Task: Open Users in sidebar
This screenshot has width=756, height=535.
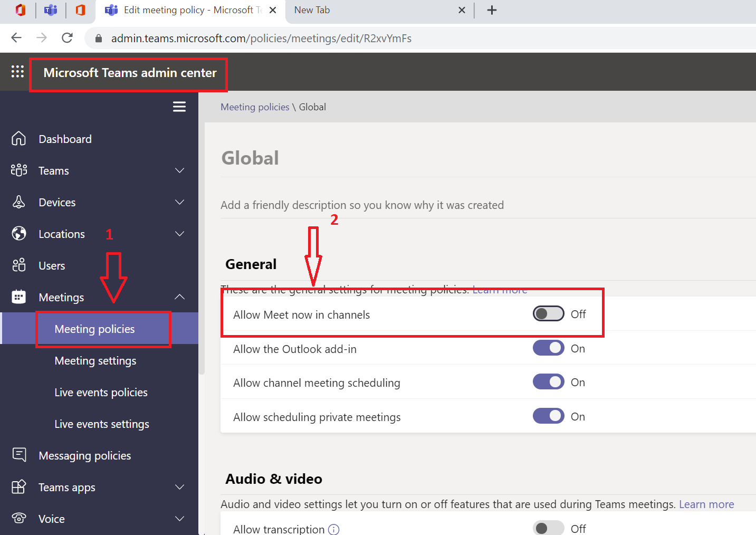Action: (52, 265)
